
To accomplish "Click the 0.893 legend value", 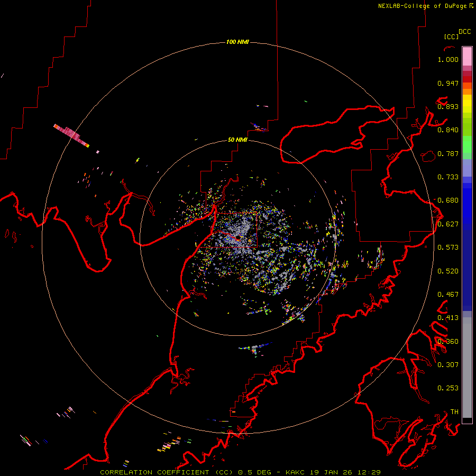I will pyautogui.click(x=448, y=106).
